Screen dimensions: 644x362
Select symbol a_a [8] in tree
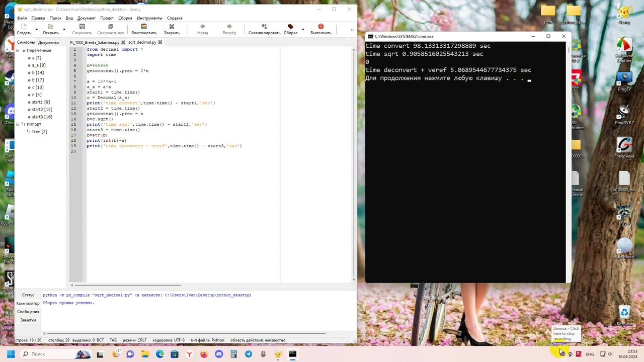pos(38,65)
